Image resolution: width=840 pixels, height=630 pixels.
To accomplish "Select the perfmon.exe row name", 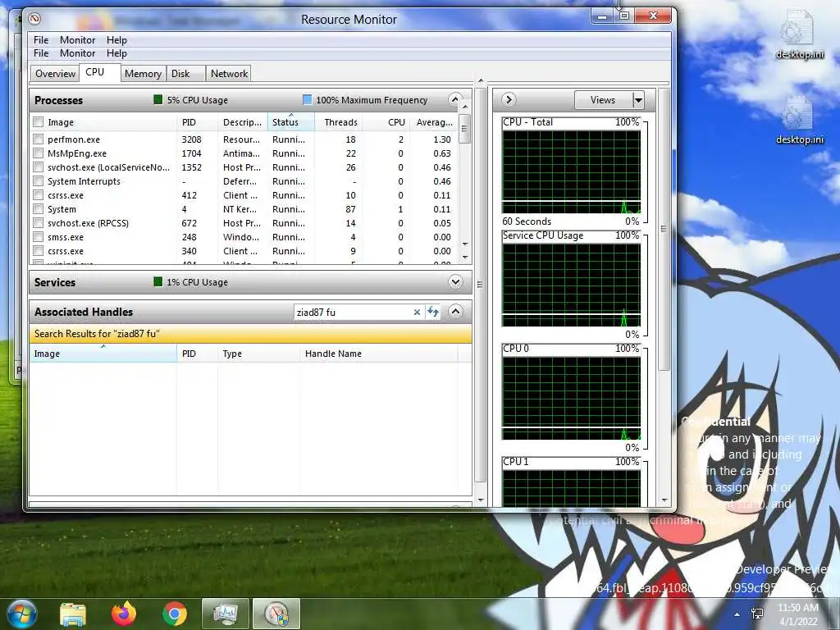I will point(73,139).
